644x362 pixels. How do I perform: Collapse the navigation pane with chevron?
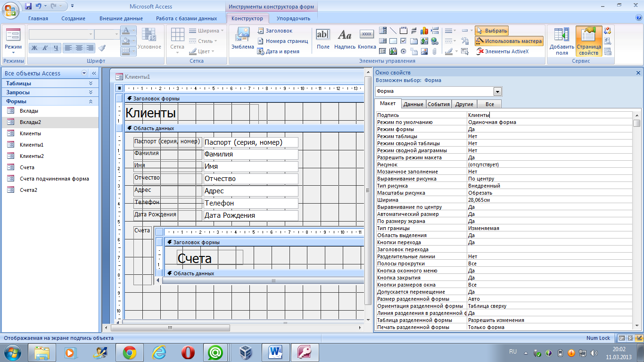(x=94, y=74)
